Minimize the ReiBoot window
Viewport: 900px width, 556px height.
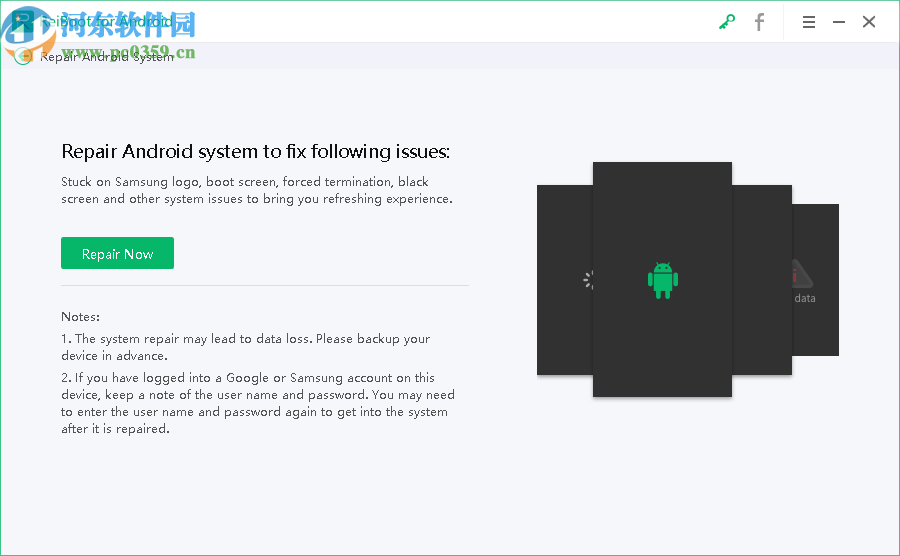coord(839,22)
